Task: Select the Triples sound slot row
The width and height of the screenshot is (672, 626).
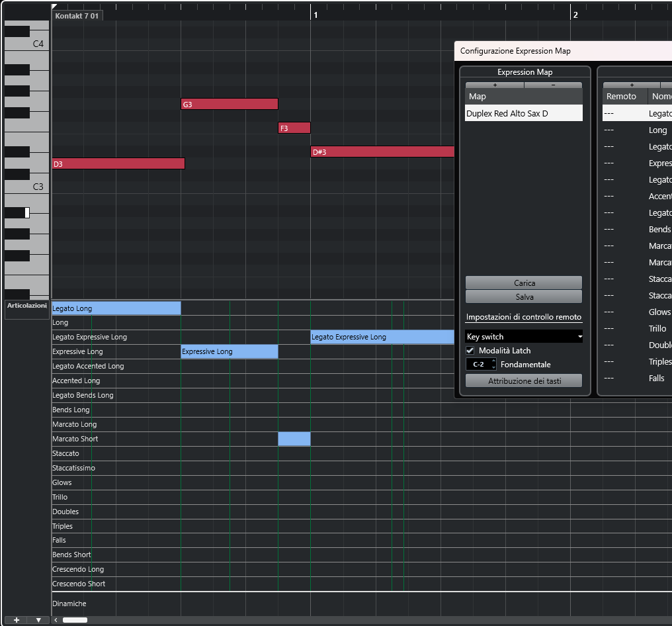Action: (638, 361)
